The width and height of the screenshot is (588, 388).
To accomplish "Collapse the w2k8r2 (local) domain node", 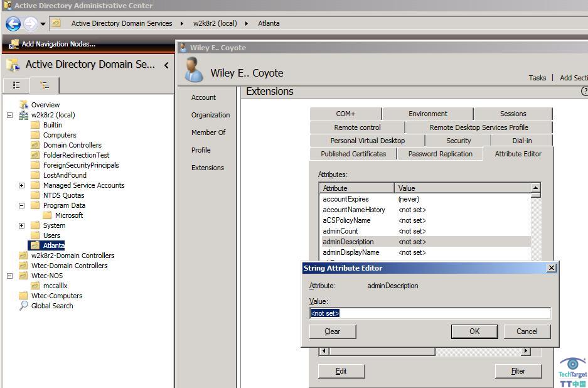I will [x=10, y=115].
